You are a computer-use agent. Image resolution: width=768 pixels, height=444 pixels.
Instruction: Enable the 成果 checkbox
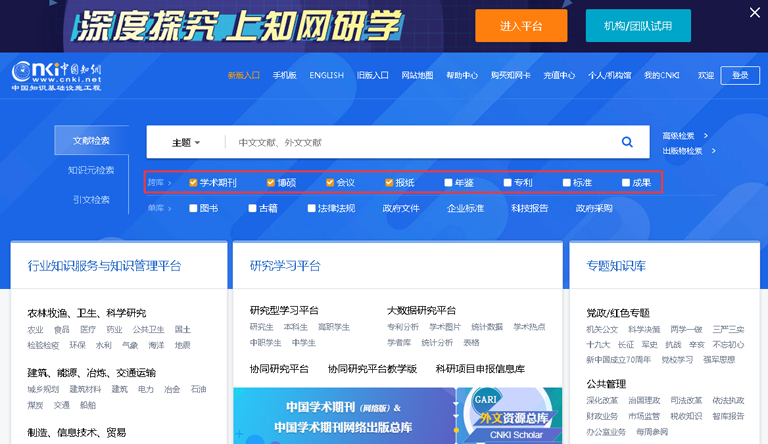(626, 183)
